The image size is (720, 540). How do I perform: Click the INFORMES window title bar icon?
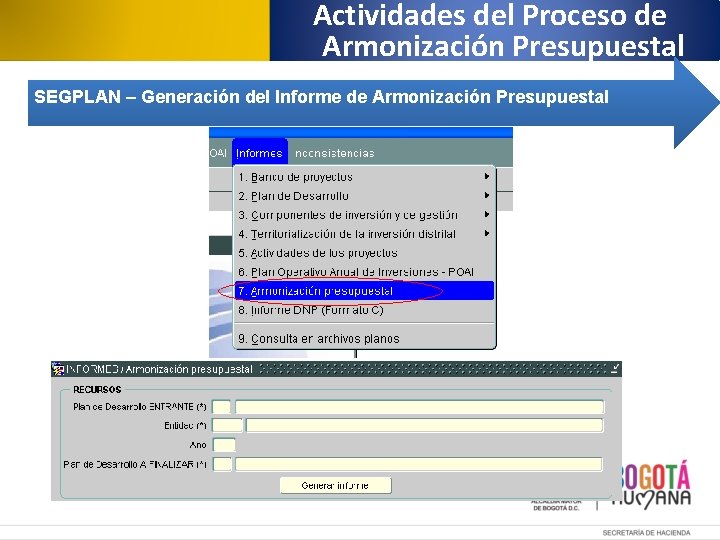tap(58, 369)
